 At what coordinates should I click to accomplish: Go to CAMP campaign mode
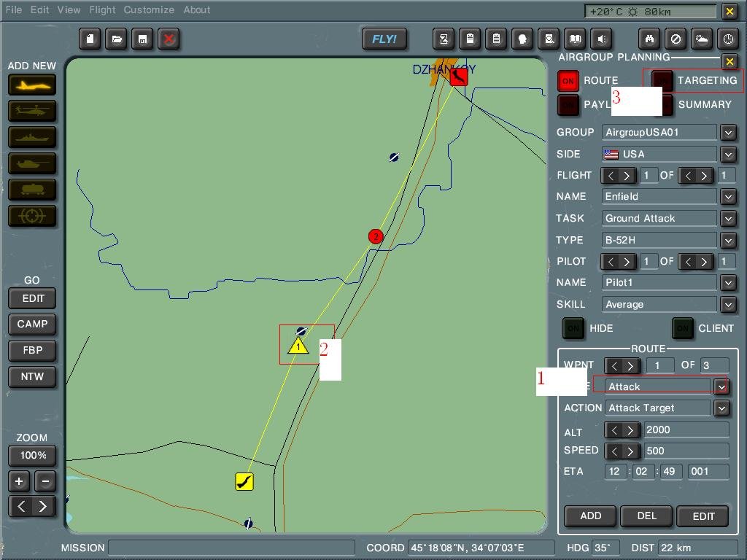tap(32, 324)
